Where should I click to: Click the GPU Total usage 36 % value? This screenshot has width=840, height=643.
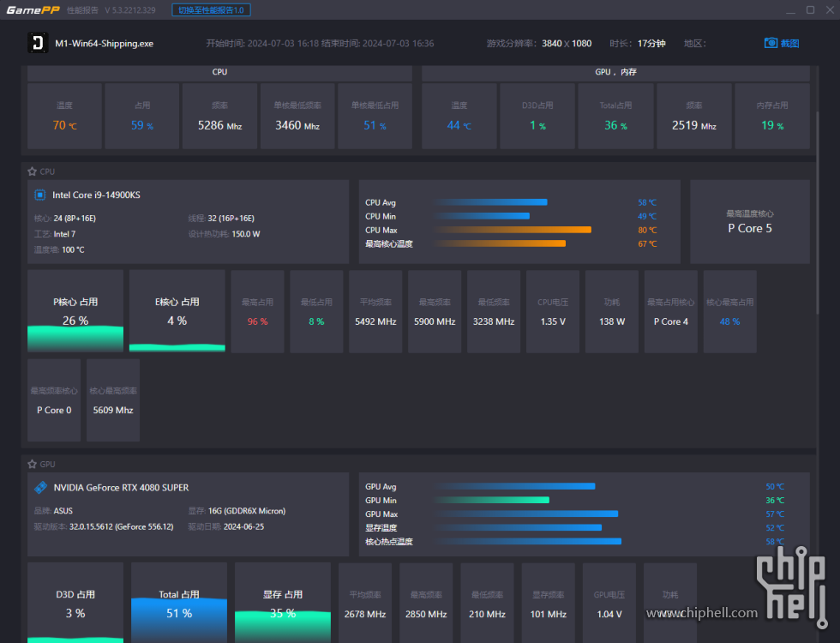(615, 125)
